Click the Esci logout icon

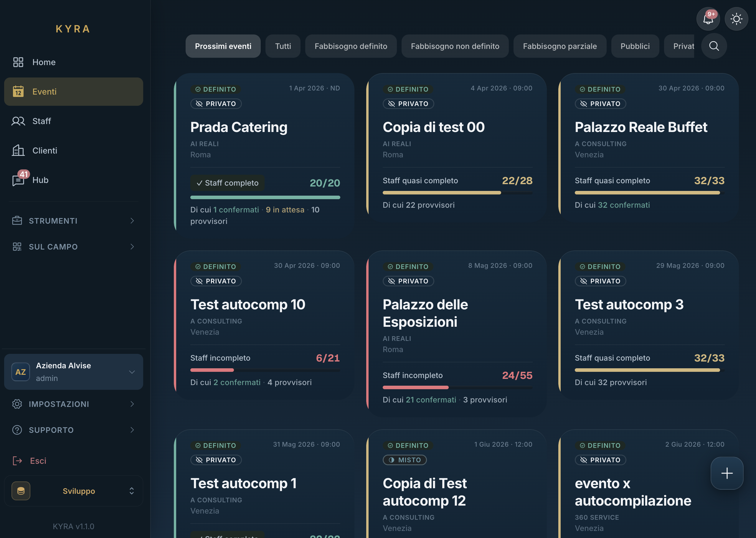pos(17,461)
